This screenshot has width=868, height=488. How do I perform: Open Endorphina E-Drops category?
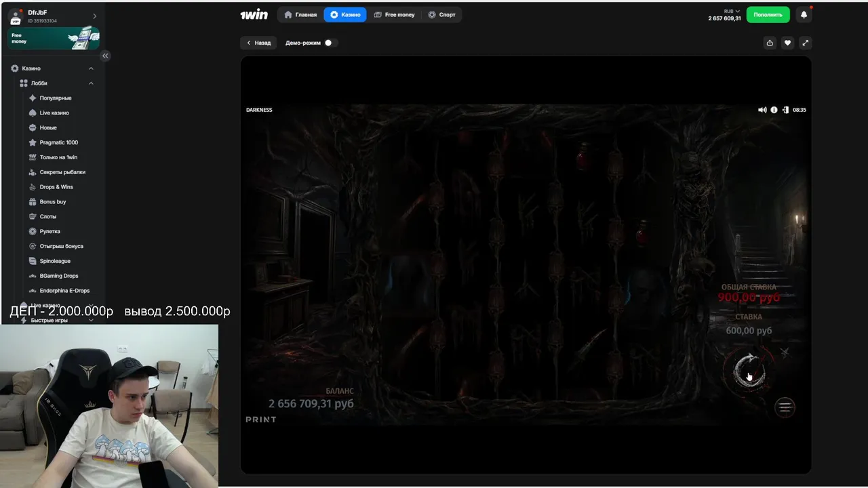(64, 291)
